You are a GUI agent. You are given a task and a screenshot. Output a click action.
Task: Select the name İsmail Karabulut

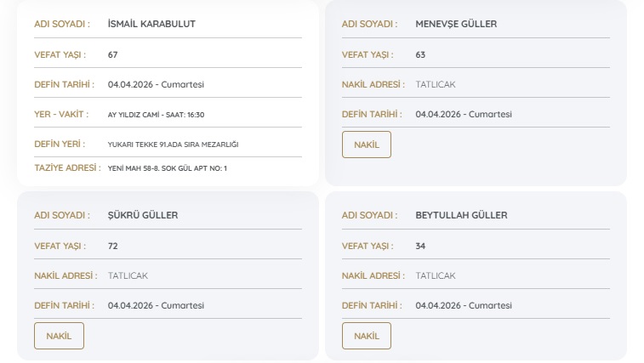151,24
